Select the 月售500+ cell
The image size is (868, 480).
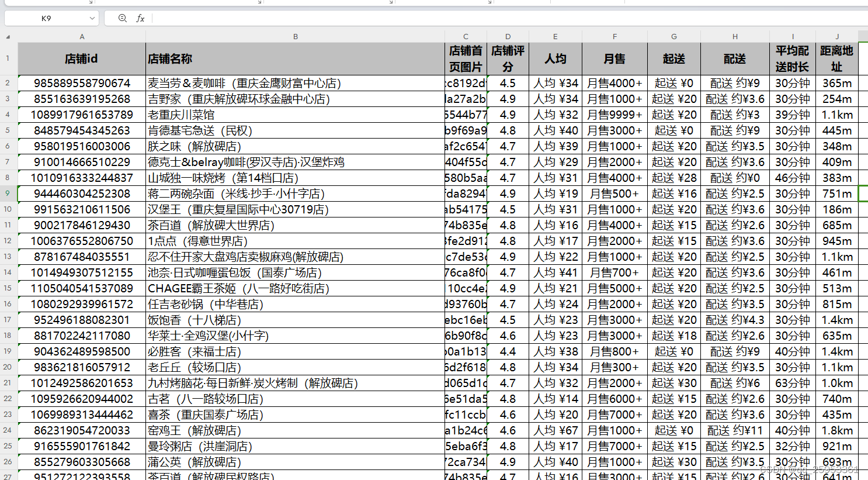(614, 194)
